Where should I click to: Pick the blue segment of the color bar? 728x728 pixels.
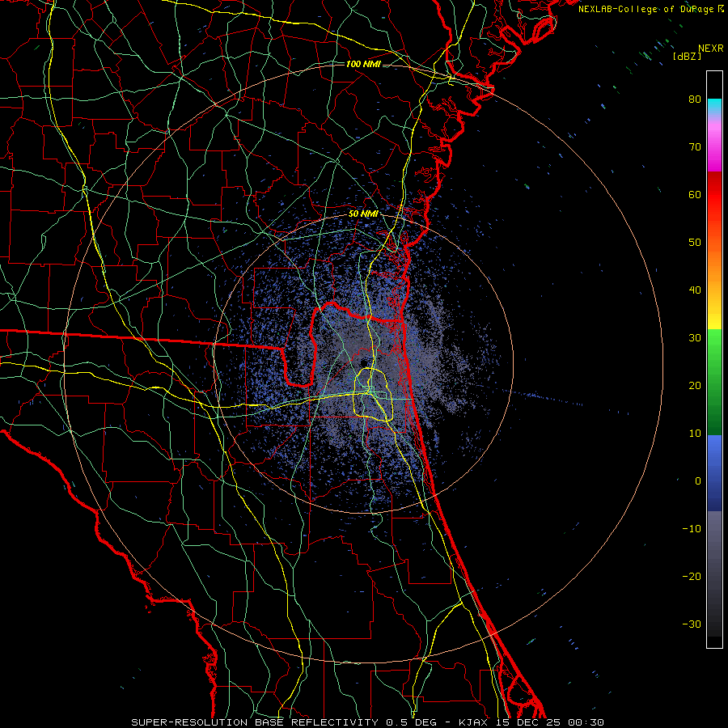coord(714,473)
